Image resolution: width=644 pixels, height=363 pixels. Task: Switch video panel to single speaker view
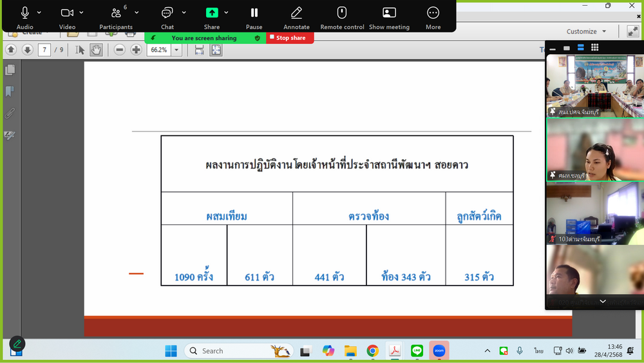click(x=567, y=48)
